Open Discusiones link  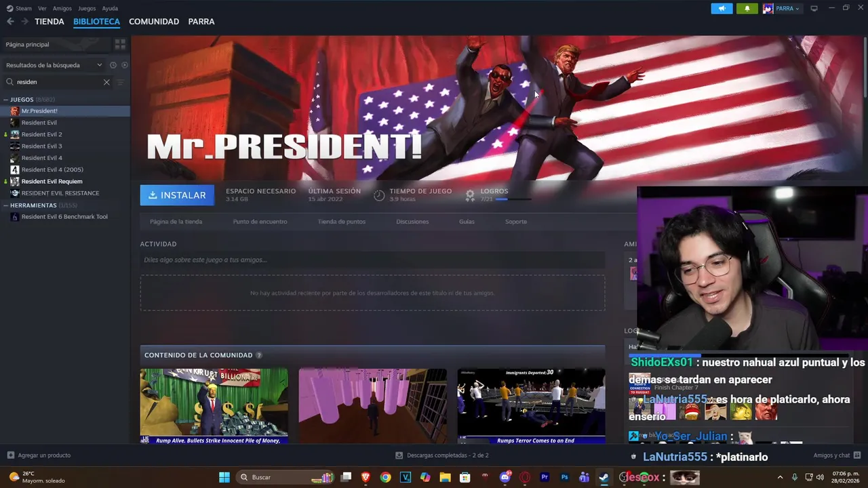[412, 222]
